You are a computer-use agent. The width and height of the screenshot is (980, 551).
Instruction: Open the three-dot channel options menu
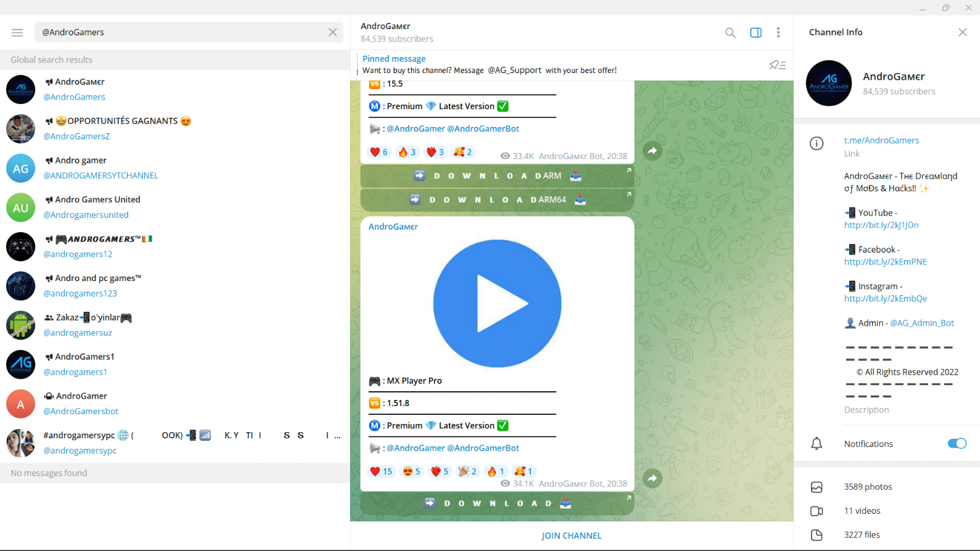(x=778, y=32)
